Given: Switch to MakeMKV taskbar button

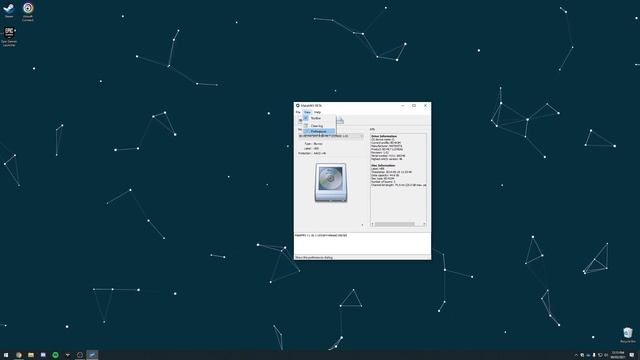Looking at the screenshot, I should point(92,355).
